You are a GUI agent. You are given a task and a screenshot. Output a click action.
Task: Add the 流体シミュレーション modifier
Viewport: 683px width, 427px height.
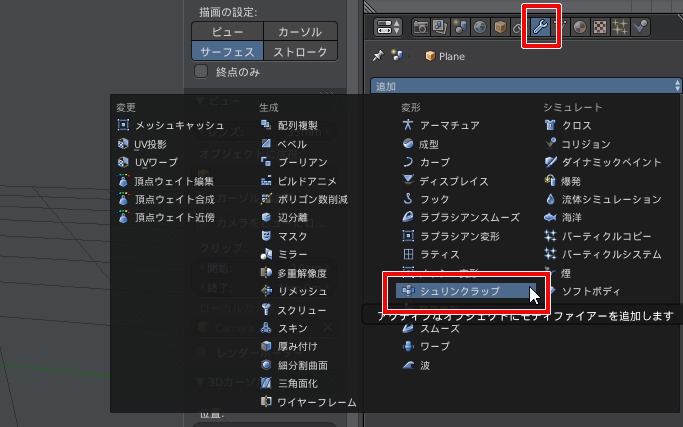click(603, 199)
